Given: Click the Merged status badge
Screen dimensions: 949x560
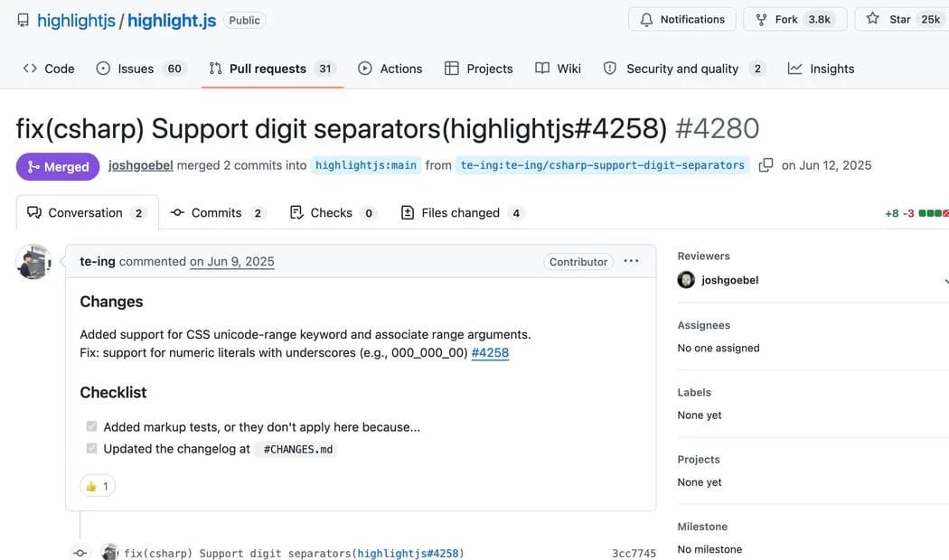Looking at the screenshot, I should click(58, 166).
